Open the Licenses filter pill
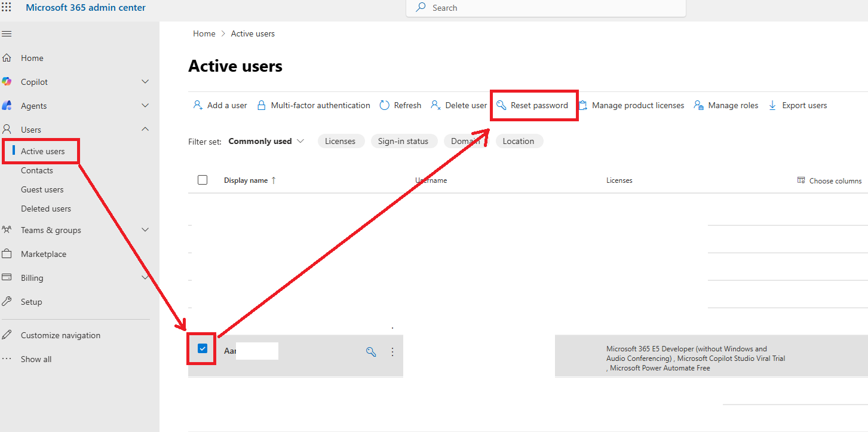 (x=341, y=141)
